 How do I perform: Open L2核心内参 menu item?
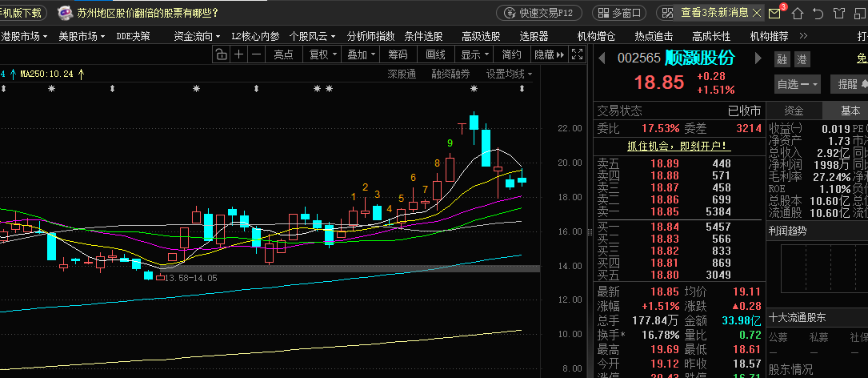point(255,37)
